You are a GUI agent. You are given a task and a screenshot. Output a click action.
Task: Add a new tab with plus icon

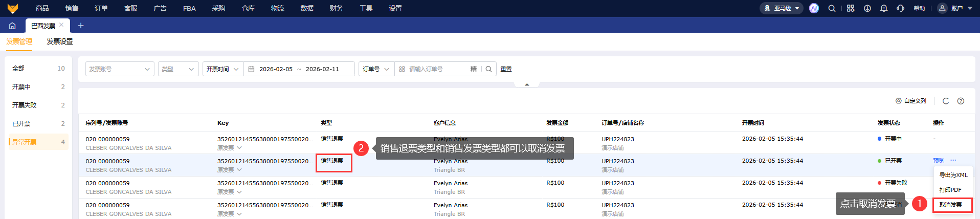coord(80,26)
